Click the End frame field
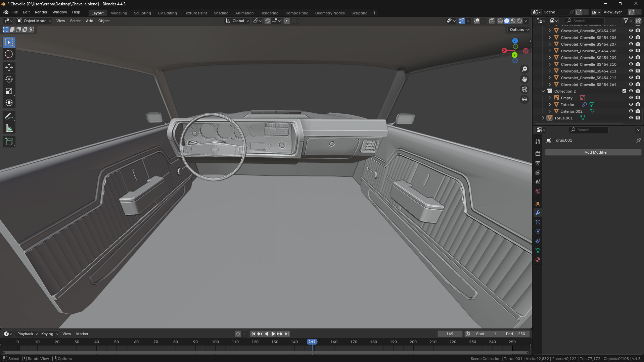This screenshot has height=362, width=644. (515, 334)
